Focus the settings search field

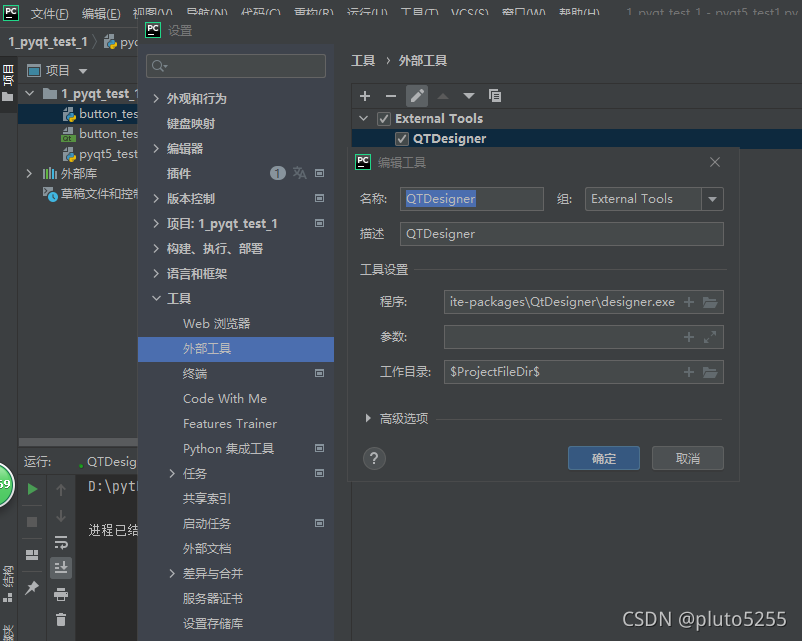pyautogui.click(x=236, y=66)
